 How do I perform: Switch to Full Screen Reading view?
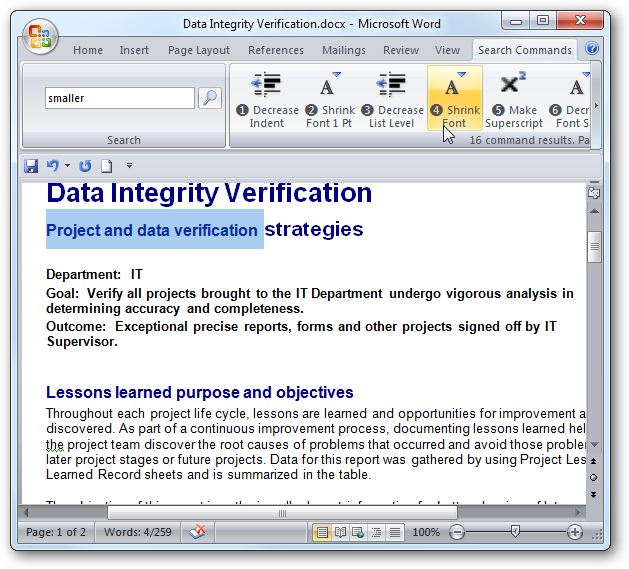340,532
